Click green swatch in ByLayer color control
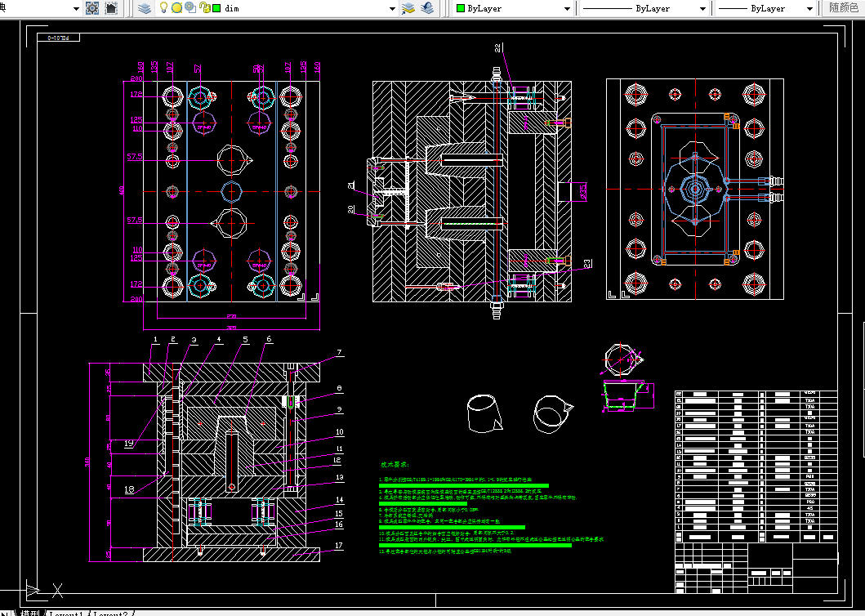The width and height of the screenshot is (865, 616). (461, 8)
